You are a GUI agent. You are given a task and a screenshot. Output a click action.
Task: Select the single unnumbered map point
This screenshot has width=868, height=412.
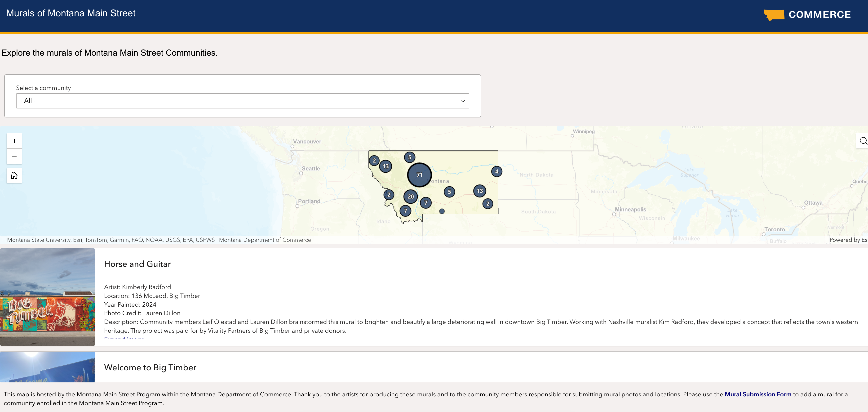442,211
